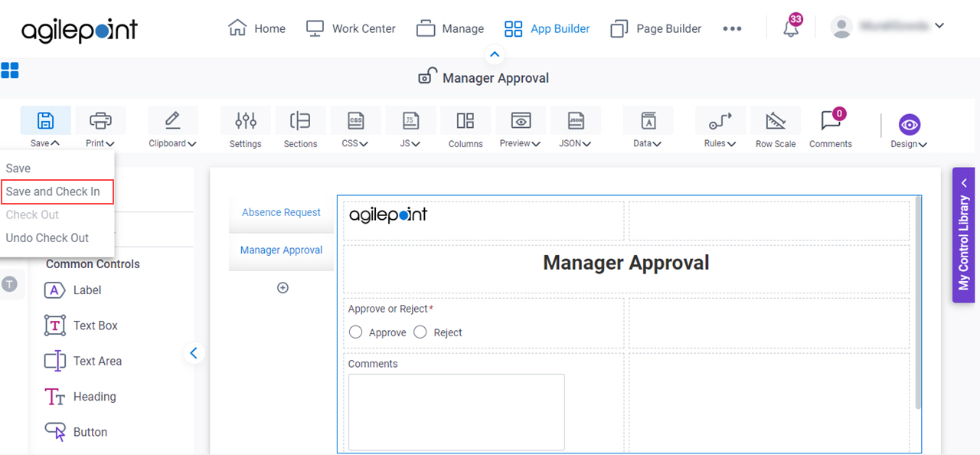Click the purple Design eye icon

pyautogui.click(x=910, y=124)
